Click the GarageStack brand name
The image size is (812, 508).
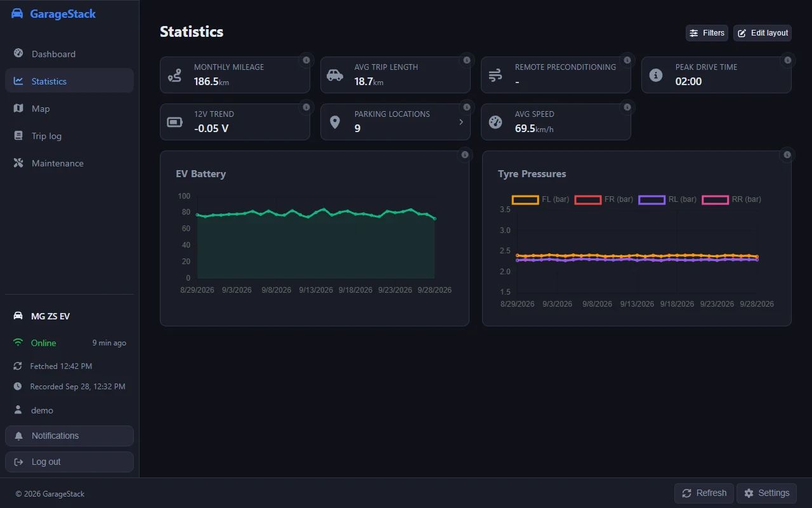pos(63,14)
